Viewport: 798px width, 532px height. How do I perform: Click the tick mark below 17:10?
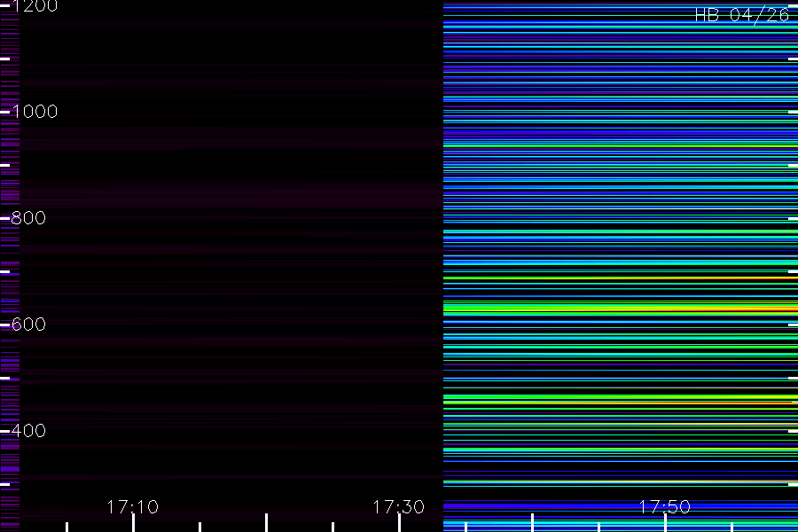point(133,523)
